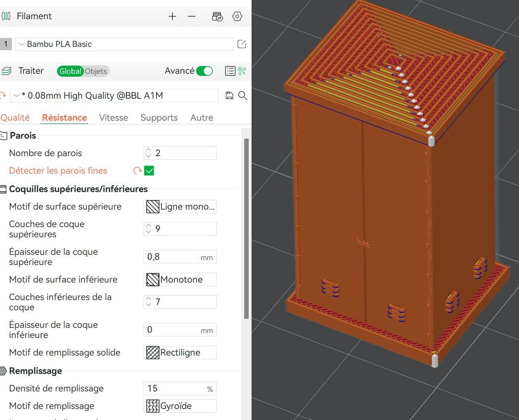Reset modified preset arrow icon

[2, 95]
